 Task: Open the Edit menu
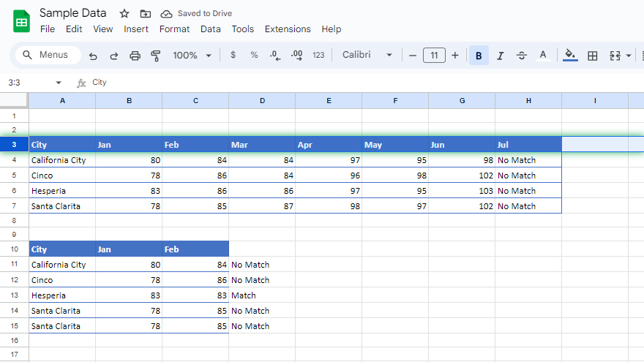point(74,29)
